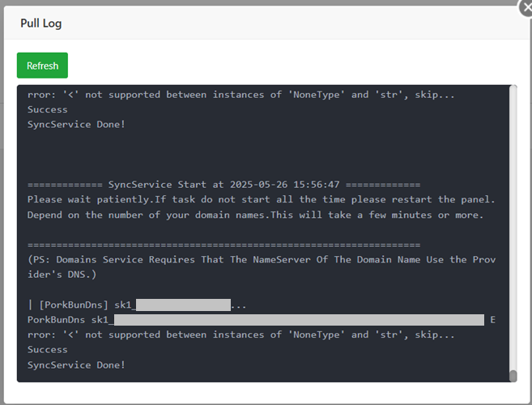The height and width of the screenshot is (405, 532).
Task: Click the log scrollbar thumb
Action: pyautogui.click(x=513, y=376)
